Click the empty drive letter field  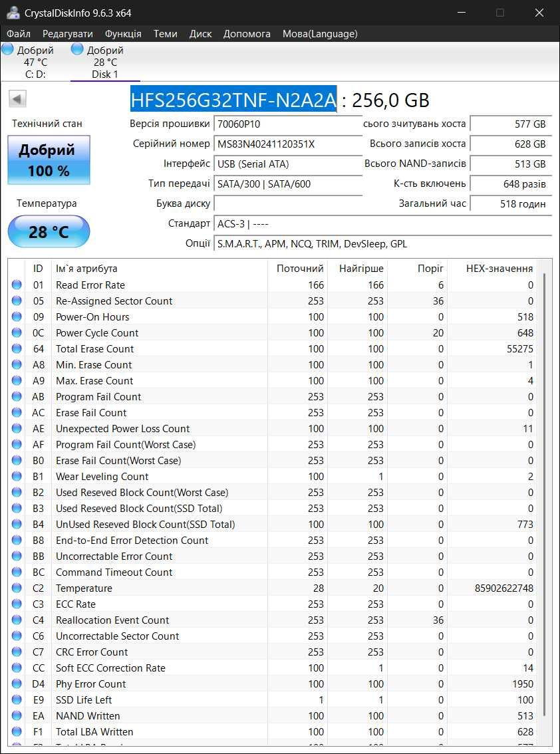pos(288,203)
